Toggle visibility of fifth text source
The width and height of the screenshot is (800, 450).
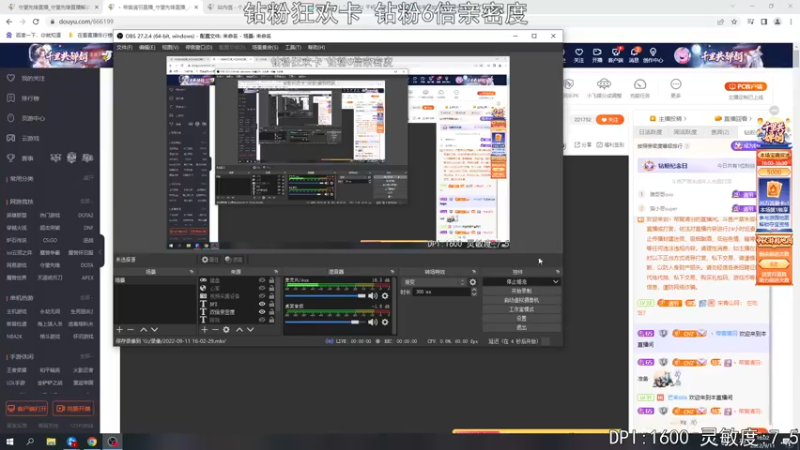click(262, 312)
